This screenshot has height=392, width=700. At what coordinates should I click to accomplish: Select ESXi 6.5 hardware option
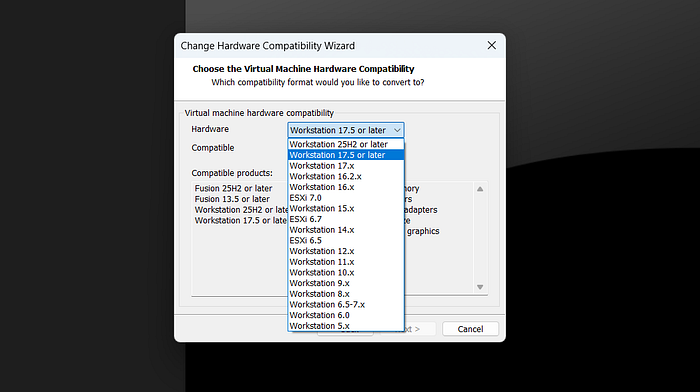tap(346, 241)
